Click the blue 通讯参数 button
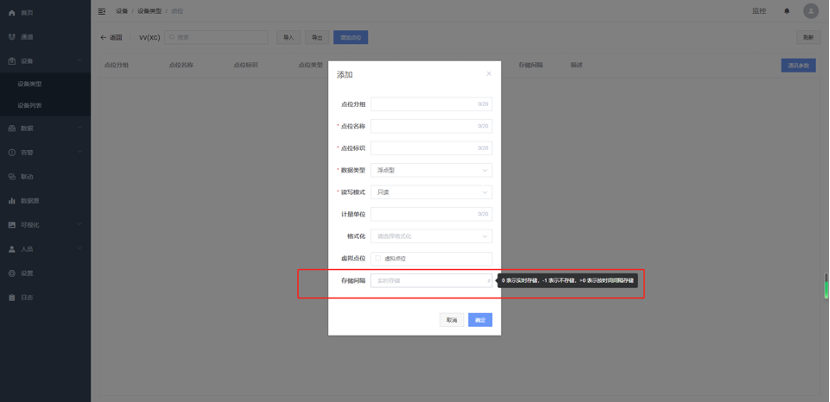 798,65
